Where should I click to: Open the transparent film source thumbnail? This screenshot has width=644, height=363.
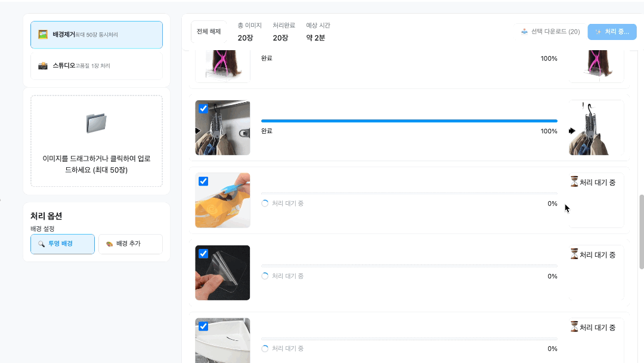pos(222,273)
